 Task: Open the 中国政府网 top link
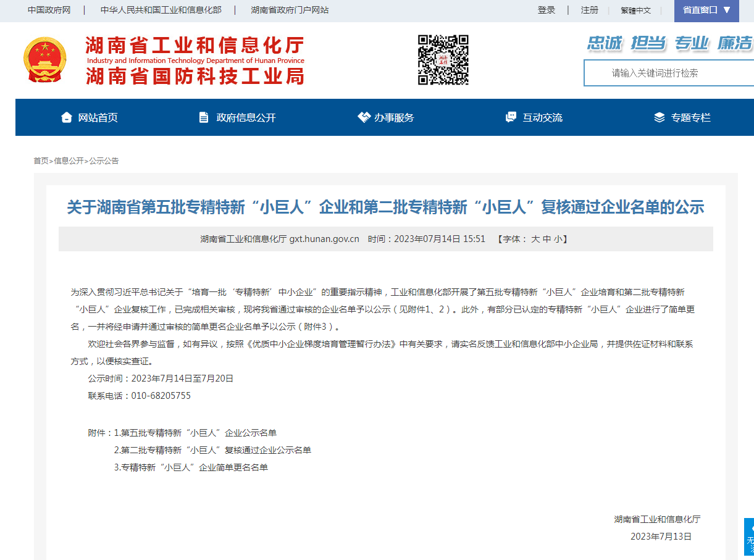[49, 10]
